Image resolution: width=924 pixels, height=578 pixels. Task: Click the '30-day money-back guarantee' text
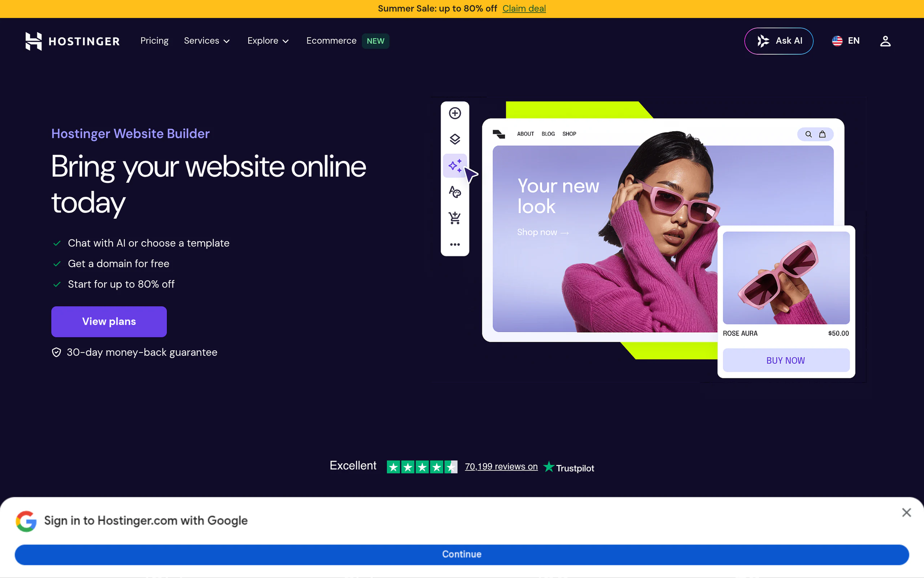pyautogui.click(x=142, y=353)
